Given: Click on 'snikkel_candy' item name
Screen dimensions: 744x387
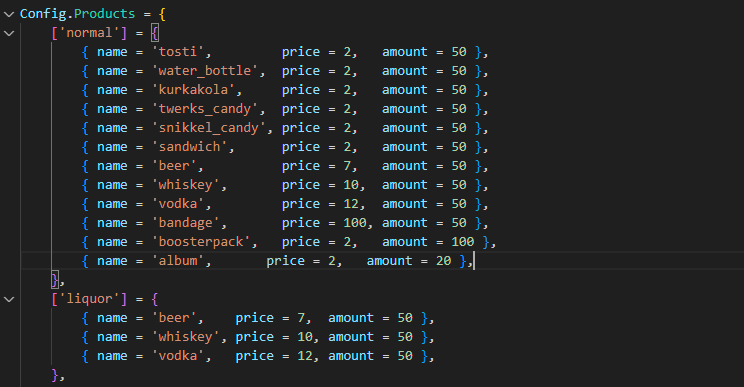Looking at the screenshot, I should click(209, 128).
